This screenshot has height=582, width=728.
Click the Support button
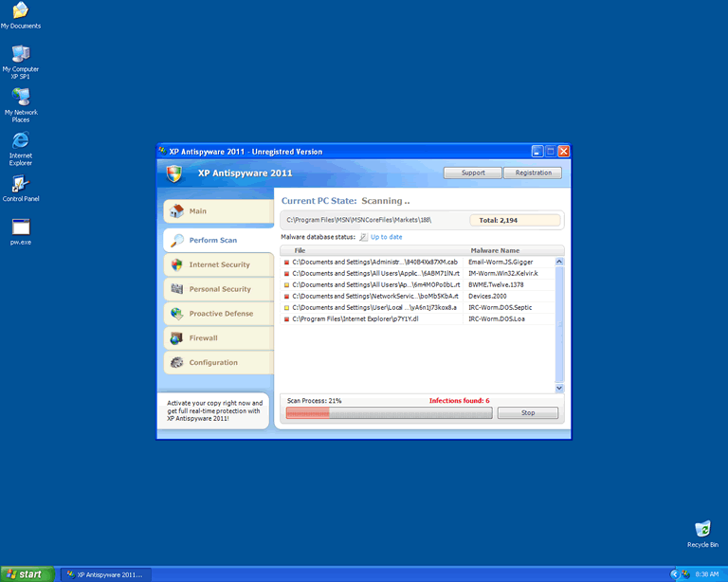click(x=473, y=173)
